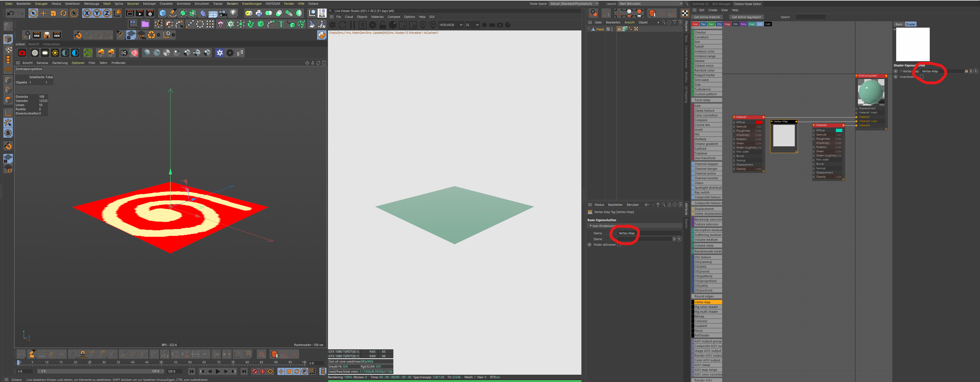Click the Cube primitive icon
This screenshot has width=980, height=382.
tap(163, 13)
